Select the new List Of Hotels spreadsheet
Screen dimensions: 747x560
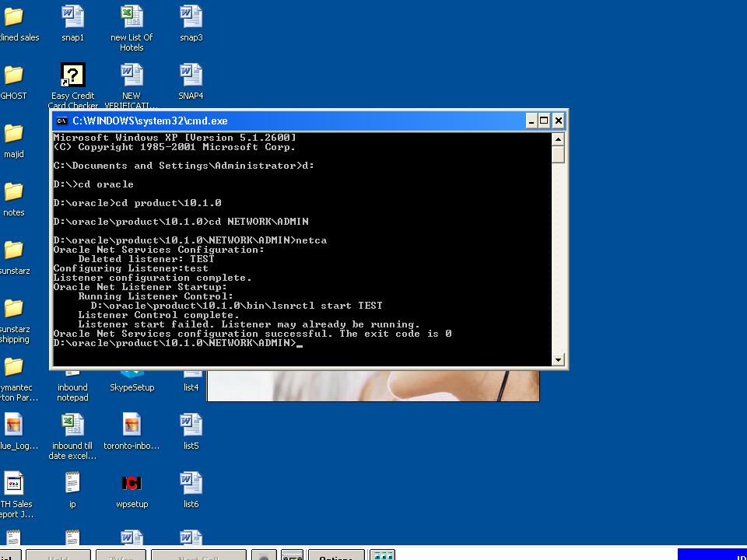pyautogui.click(x=132, y=16)
